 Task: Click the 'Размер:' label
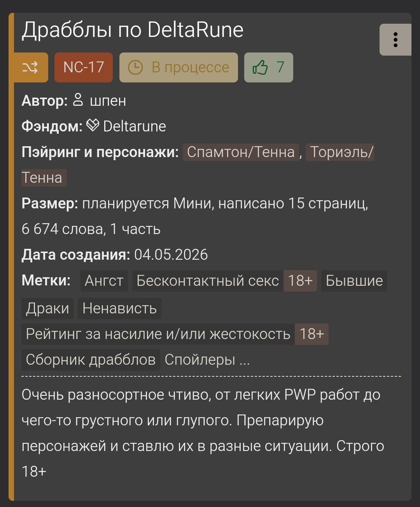[50, 204]
